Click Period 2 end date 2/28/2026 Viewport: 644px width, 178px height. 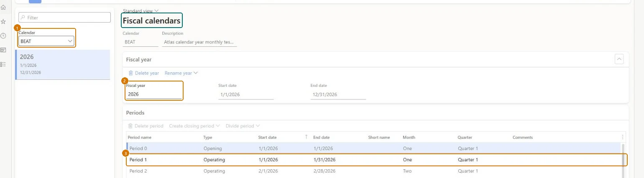[324, 171]
